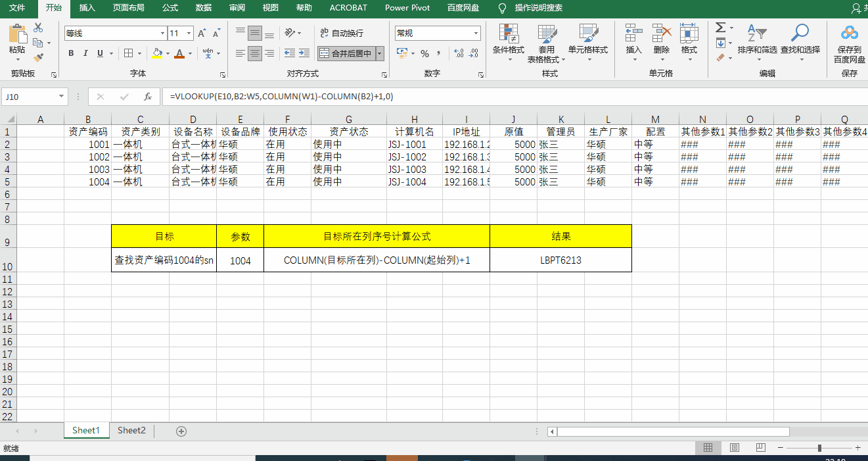Toggle Underline formatting
868x461 pixels.
[x=100, y=53]
